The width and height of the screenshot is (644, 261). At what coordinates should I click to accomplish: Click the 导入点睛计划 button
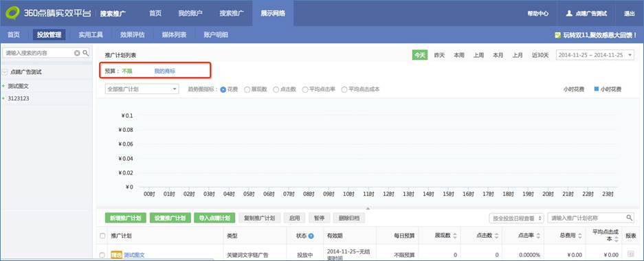coord(215,218)
